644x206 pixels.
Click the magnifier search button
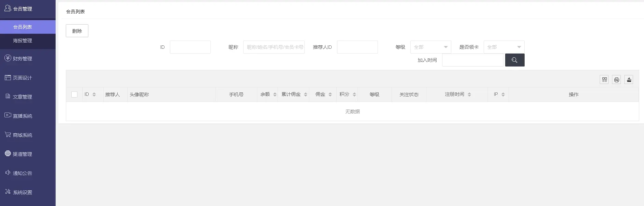point(515,60)
